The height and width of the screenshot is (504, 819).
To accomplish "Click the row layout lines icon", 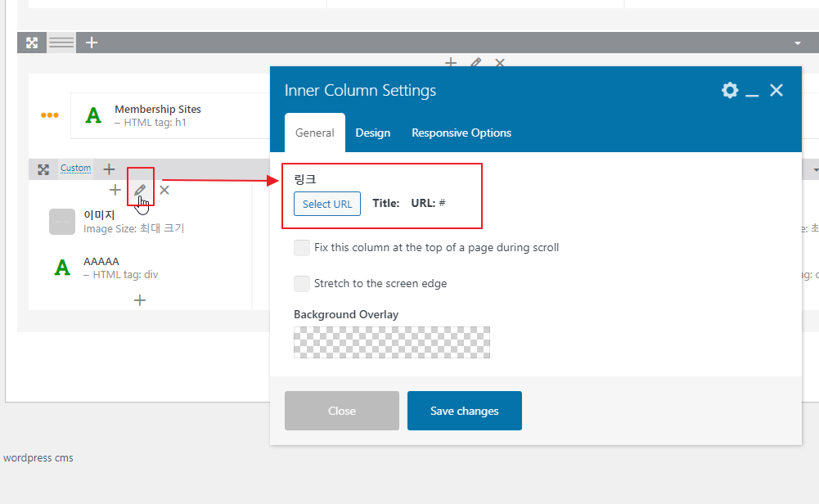I will (61, 43).
